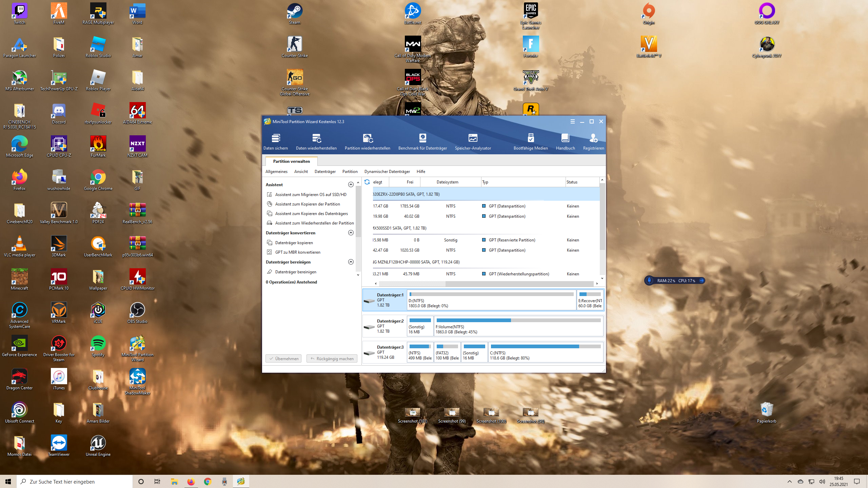868x488 pixels.
Task: Collapse the Assistent section
Action: click(351, 184)
